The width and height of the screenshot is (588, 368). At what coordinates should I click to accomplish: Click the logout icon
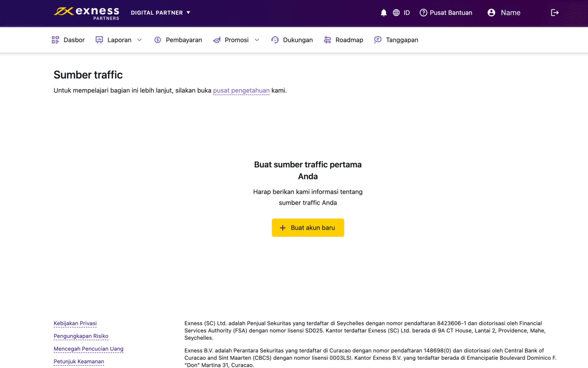555,13
